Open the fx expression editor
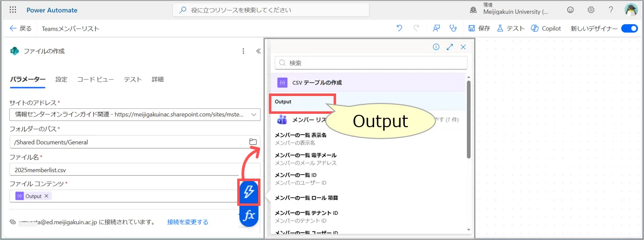This screenshot has height=240, width=644. (249, 216)
